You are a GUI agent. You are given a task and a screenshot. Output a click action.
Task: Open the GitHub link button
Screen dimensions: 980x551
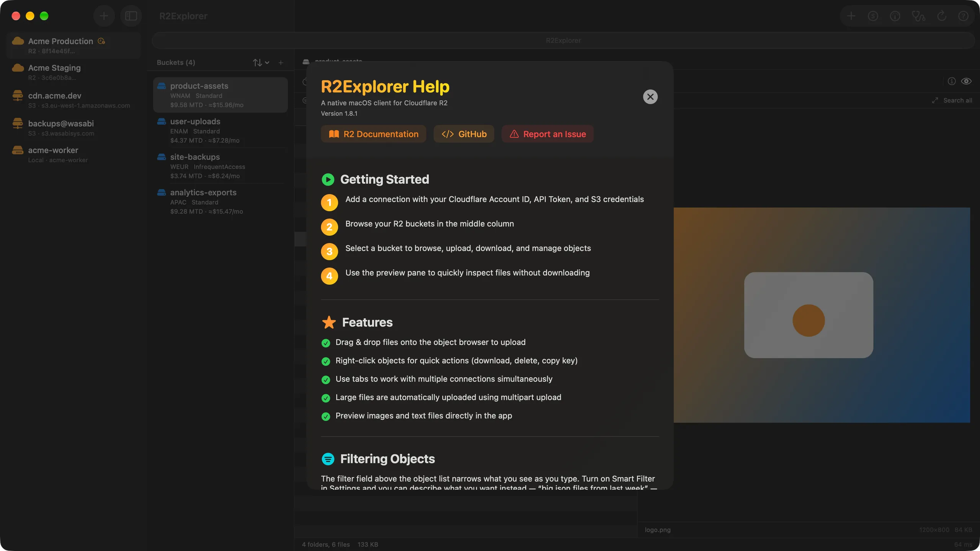(x=464, y=134)
